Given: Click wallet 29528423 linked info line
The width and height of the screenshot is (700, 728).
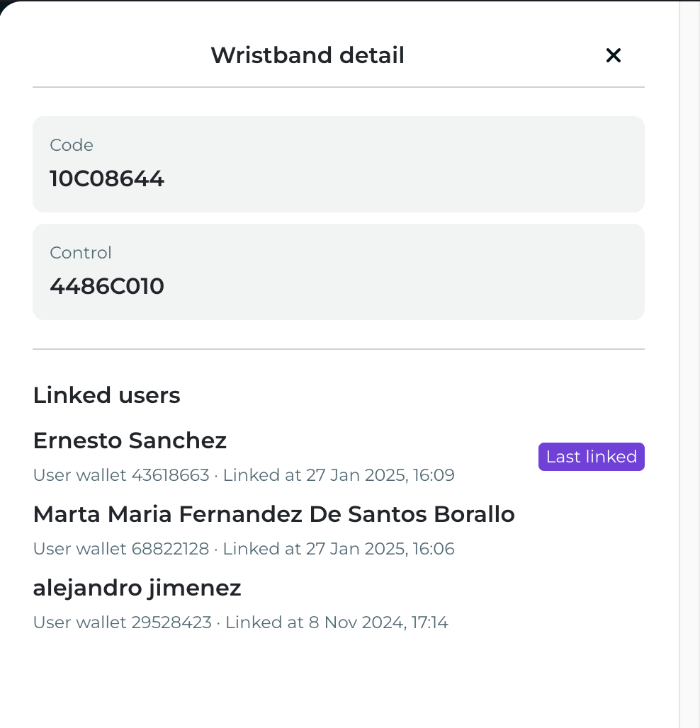Looking at the screenshot, I should (x=241, y=622).
